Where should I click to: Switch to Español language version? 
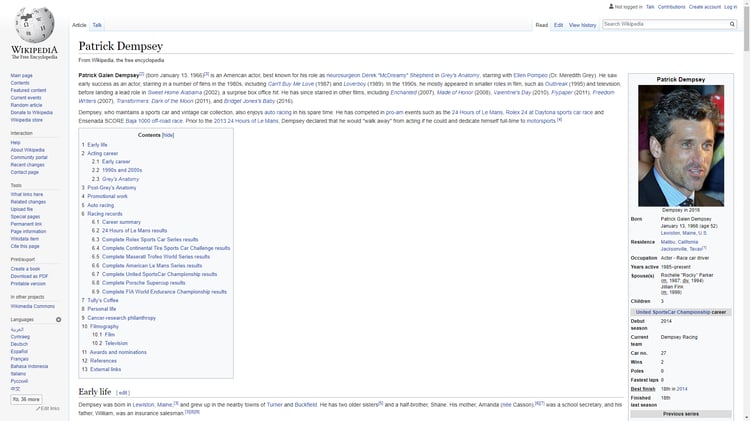[x=19, y=352]
